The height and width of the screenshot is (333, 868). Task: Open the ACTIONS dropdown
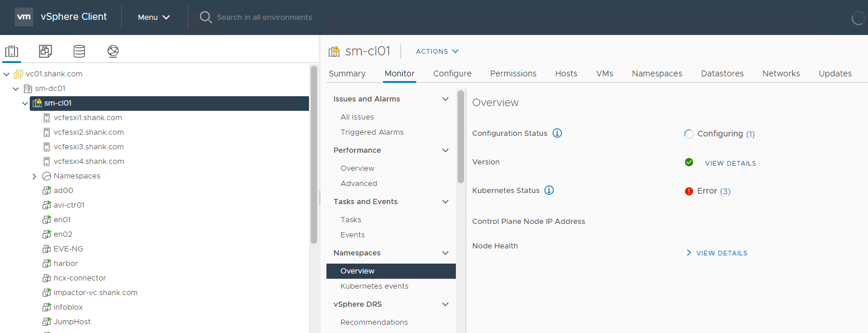[x=437, y=51]
